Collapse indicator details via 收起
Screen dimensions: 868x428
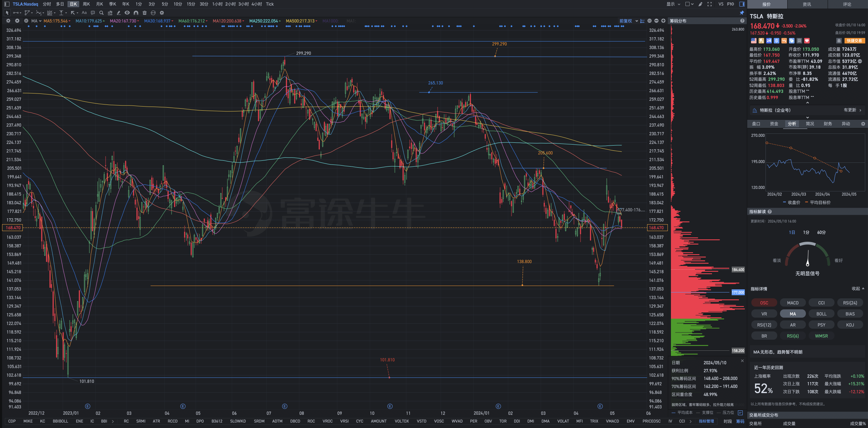coord(858,289)
